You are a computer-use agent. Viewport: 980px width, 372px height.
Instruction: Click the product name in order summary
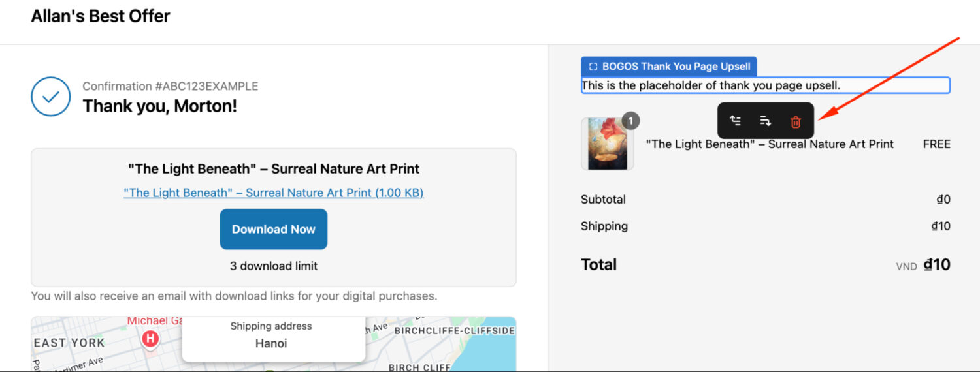pos(770,144)
